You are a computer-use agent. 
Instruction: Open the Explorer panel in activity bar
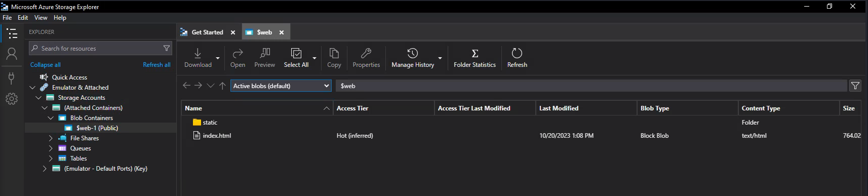point(12,33)
